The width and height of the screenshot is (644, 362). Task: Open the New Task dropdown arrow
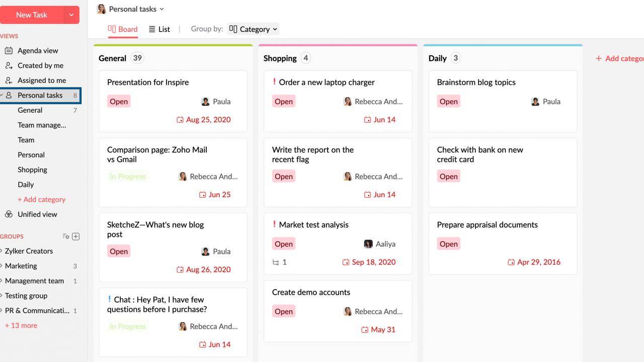[71, 15]
